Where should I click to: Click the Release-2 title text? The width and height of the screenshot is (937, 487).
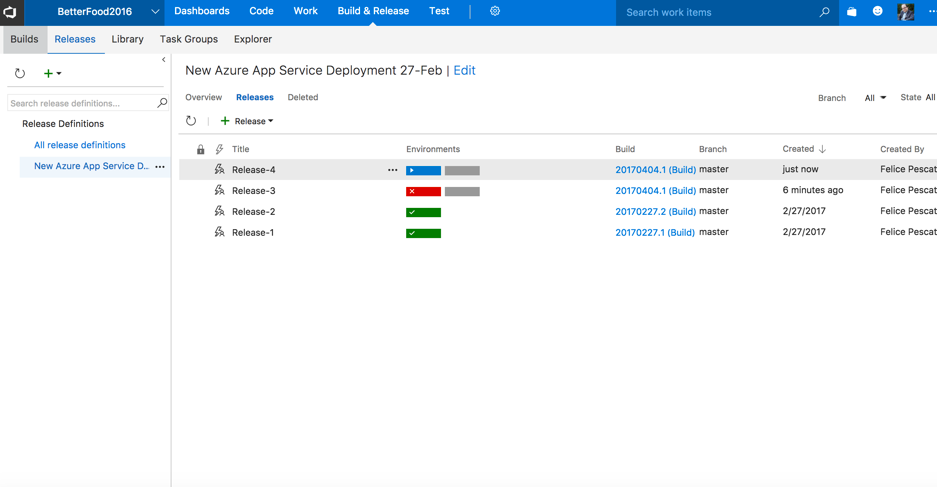tap(254, 212)
